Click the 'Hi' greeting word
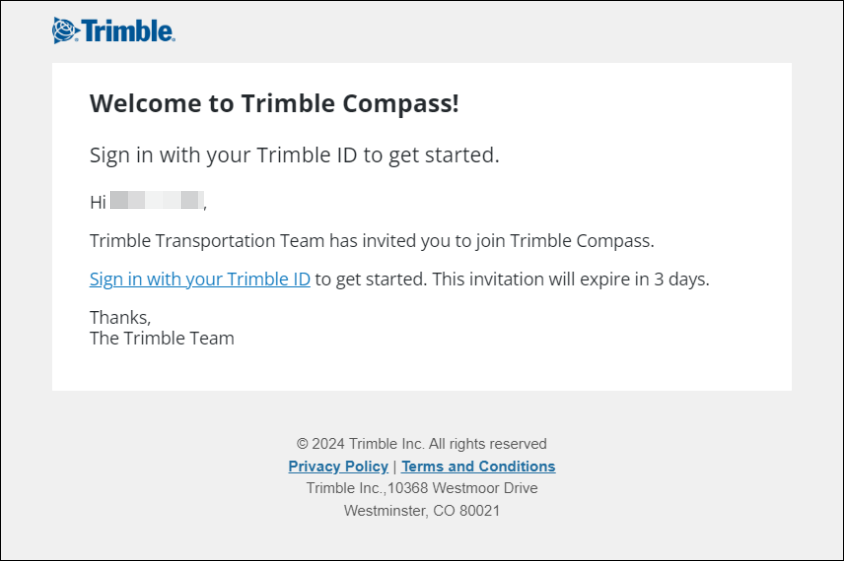Image resolution: width=844 pixels, height=561 pixels. tap(98, 202)
